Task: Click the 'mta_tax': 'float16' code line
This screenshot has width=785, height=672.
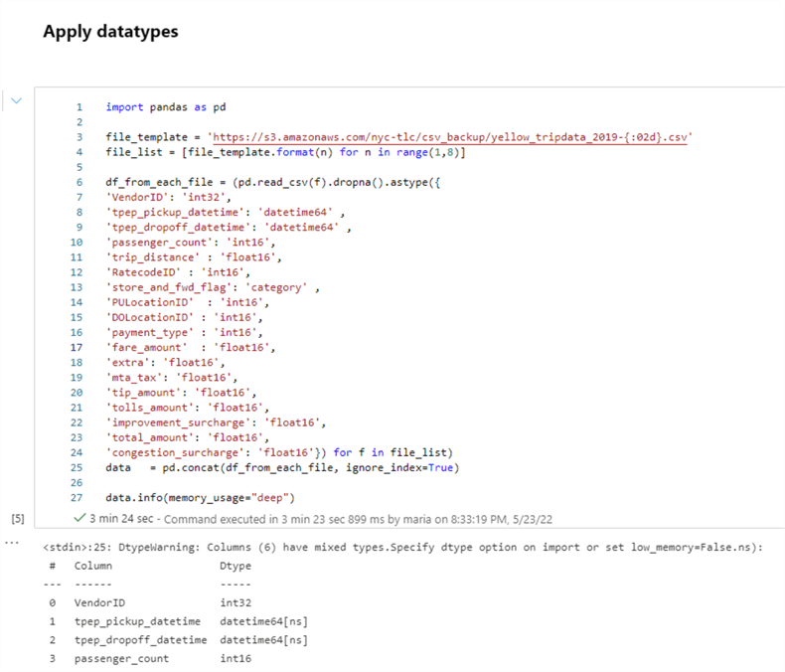Action: tap(172, 378)
